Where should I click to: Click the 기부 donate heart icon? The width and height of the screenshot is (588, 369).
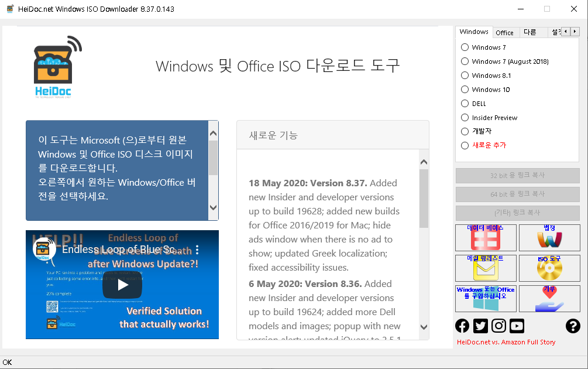[549, 299]
